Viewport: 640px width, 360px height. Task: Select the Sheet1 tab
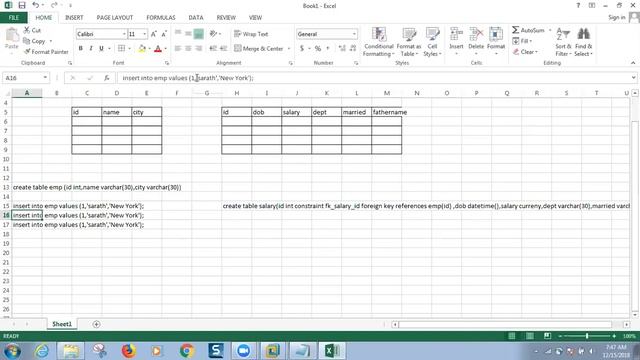point(62,324)
